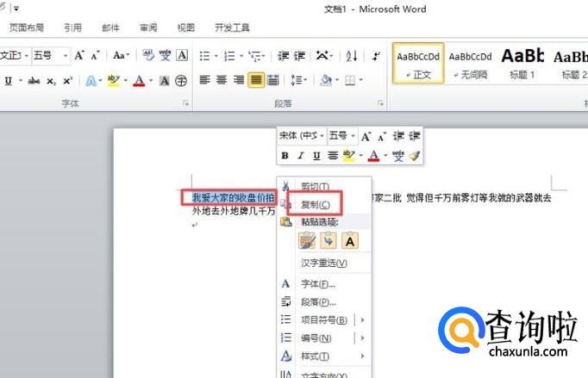The width and height of the screenshot is (588, 378).
Task: Apply Character Shading from ribbon font group
Action: tap(165, 81)
